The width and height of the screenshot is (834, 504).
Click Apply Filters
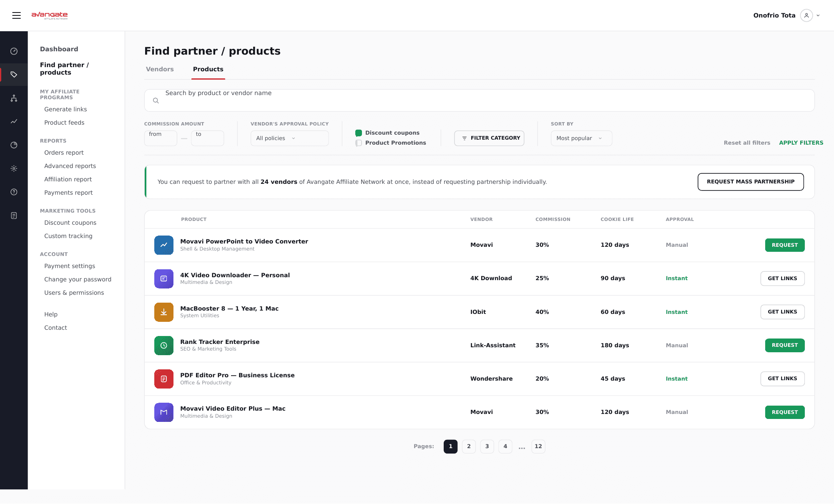[x=801, y=143]
